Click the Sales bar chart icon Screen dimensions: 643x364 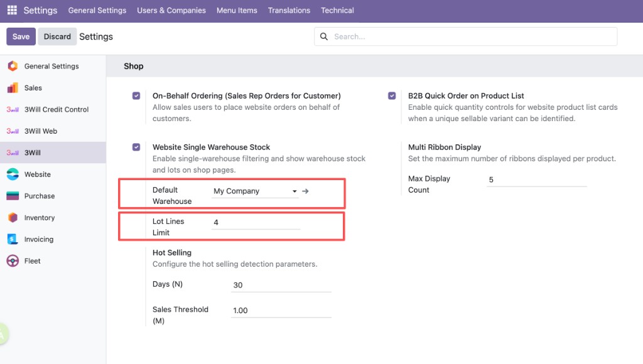pos(13,88)
